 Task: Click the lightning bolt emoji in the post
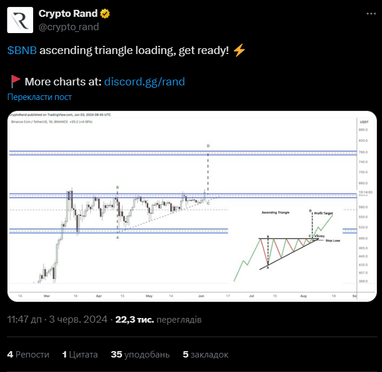tap(239, 51)
